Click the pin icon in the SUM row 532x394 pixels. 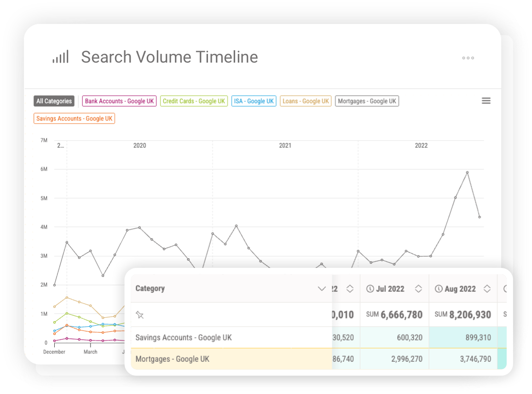[x=140, y=314]
